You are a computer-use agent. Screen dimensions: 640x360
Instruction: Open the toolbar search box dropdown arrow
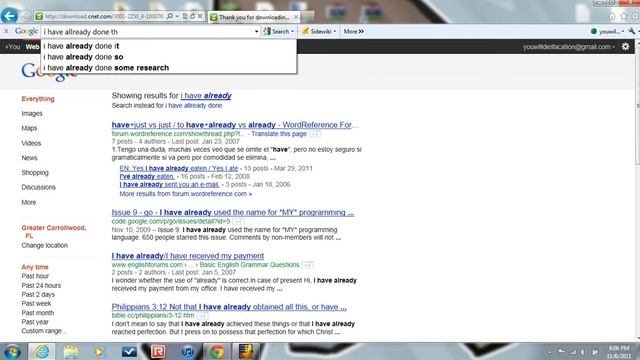pos(256,32)
